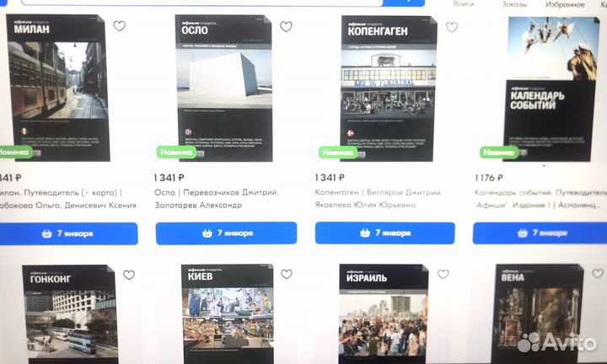Open Избранное in the top navigation
The image size is (607, 364).
click(x=565, y=4)
